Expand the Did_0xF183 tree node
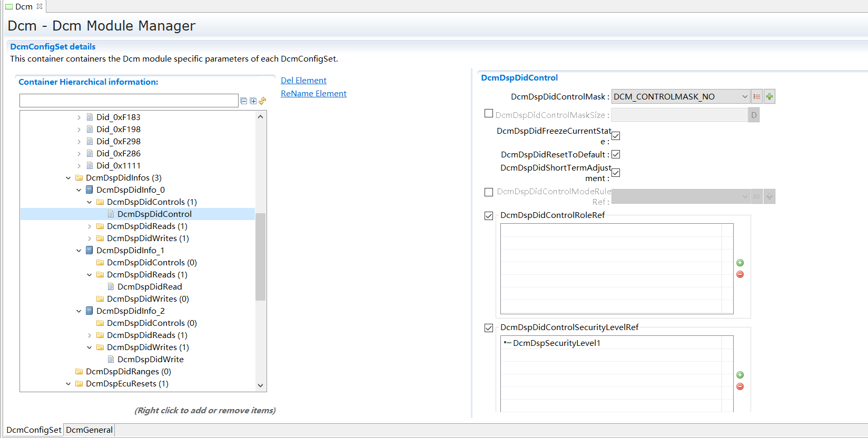This screenshot has width=868, height=438. (79, 117)
